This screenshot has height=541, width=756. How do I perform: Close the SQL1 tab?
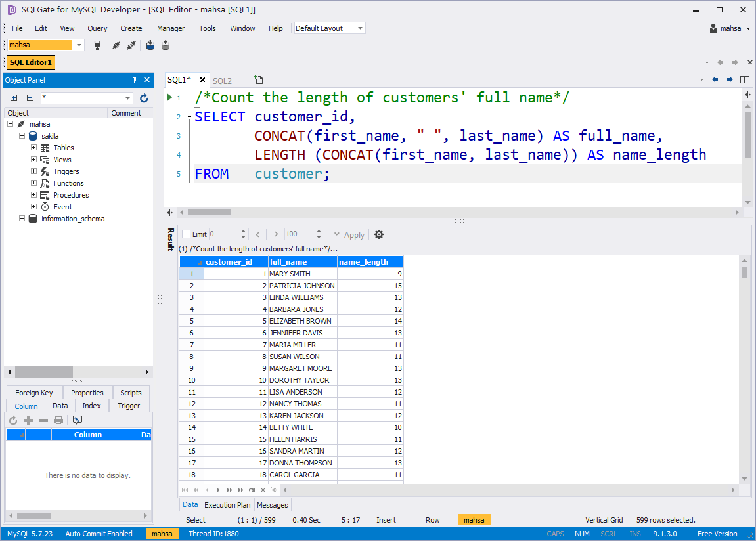[x=202, y=80]
